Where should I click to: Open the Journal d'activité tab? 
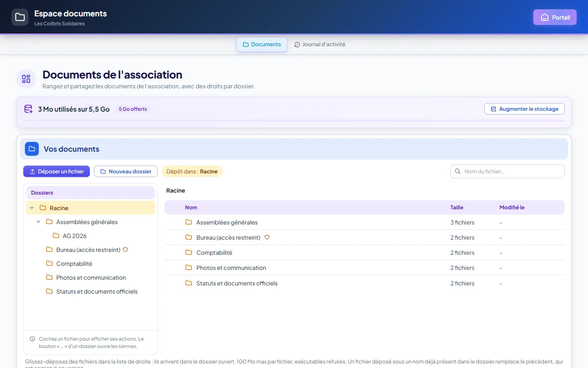coord(320,45)
